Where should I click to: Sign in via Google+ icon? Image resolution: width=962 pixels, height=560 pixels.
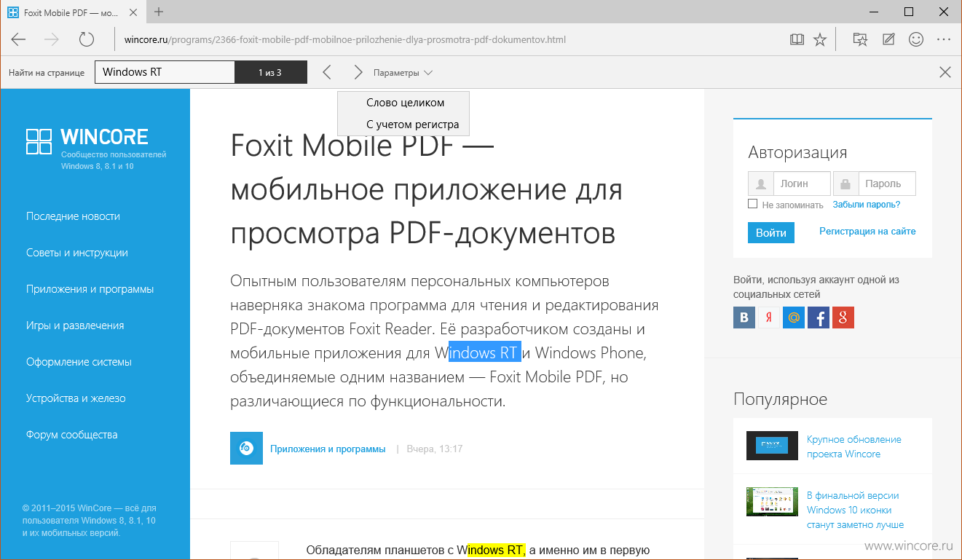click(x=843, y=318)
